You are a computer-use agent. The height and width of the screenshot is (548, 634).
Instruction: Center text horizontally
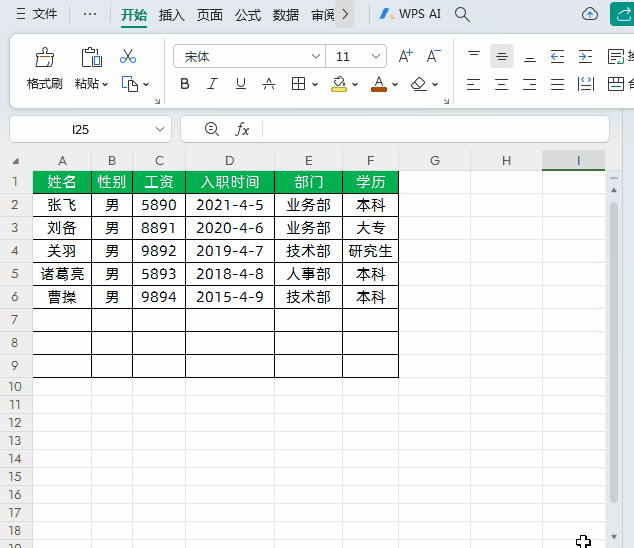point(502,84)
